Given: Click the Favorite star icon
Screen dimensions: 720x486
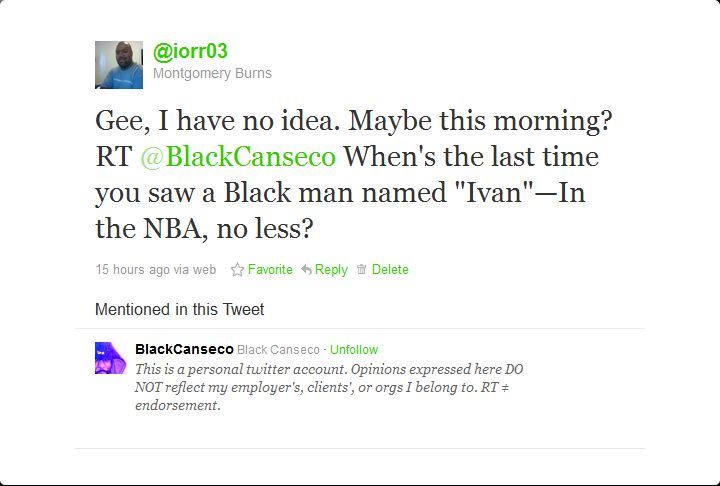Looking at the screenshot, I should (237, 269).
